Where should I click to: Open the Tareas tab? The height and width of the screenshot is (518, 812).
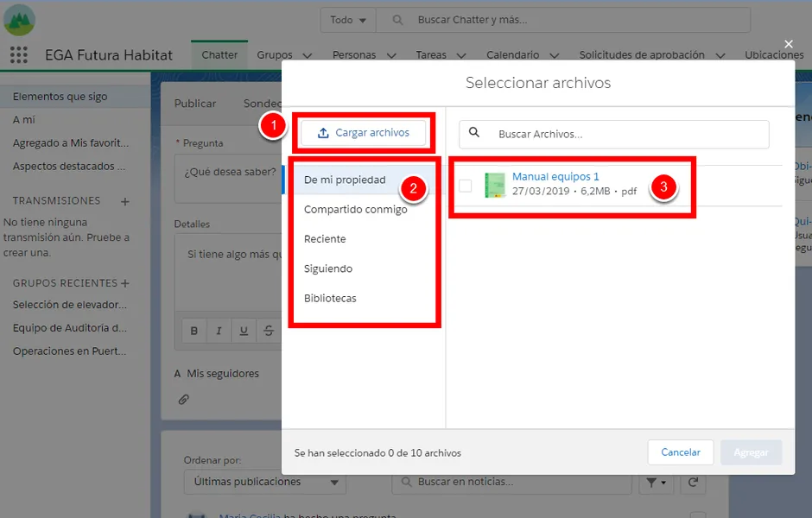click(431, 55)
